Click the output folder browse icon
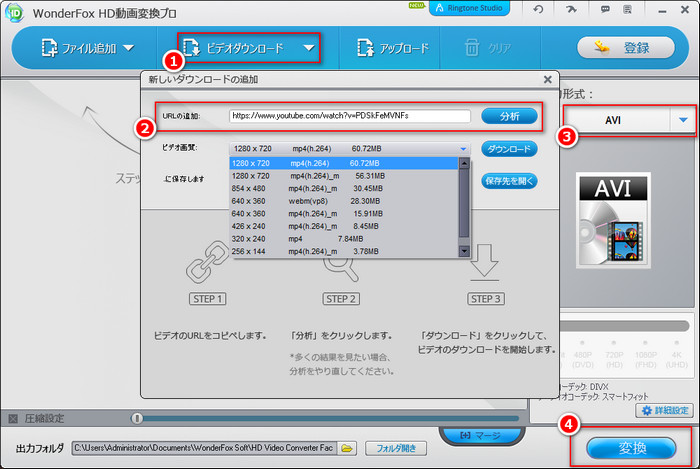This screenshot has width=700, height=469. [x=346, y=448]
